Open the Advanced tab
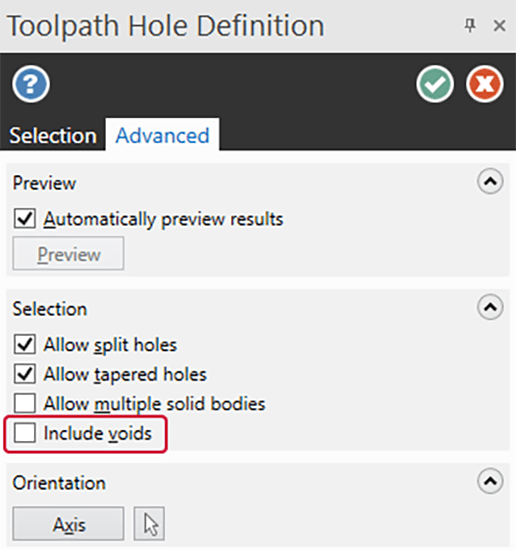The image size is (516, 550). coord(162,135)
